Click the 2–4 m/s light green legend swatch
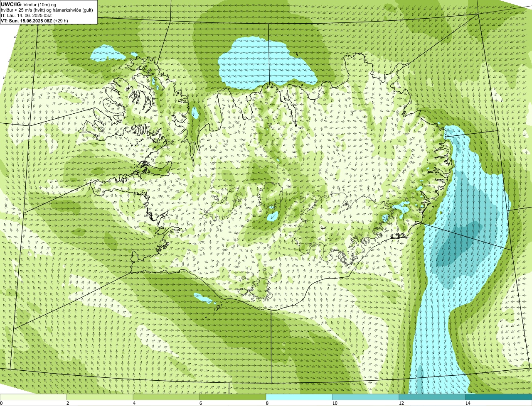The width and height of the screenshot is (532, 406). tap(100, 397)
